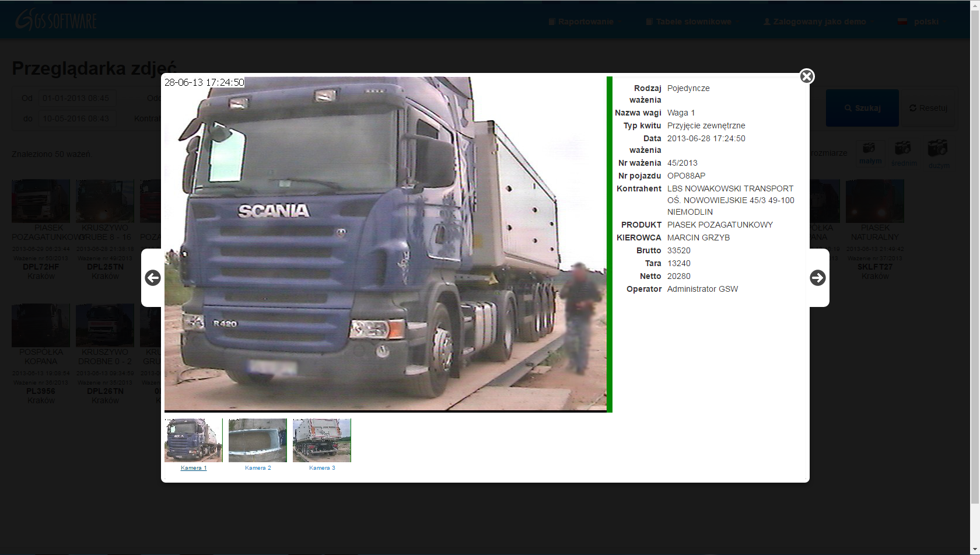Click the Od start date field
Image resolution: width=980 pixels, height=555 pixels.
pos(76,98)
